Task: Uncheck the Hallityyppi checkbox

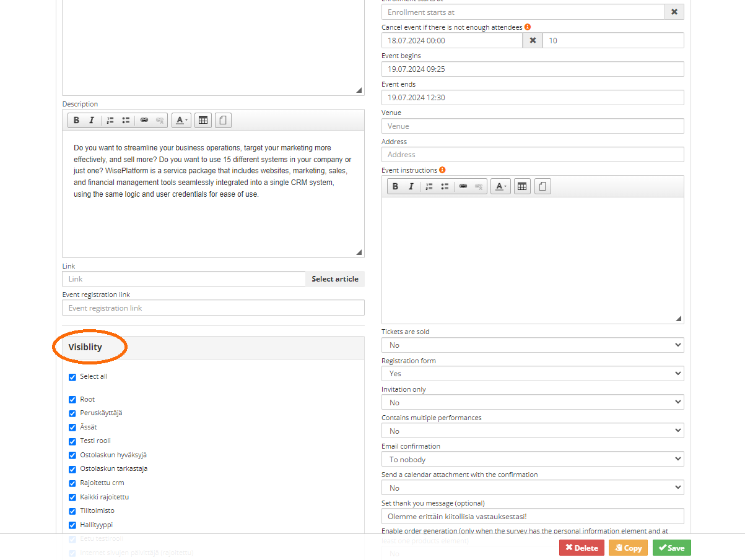Action: (72, 525)
